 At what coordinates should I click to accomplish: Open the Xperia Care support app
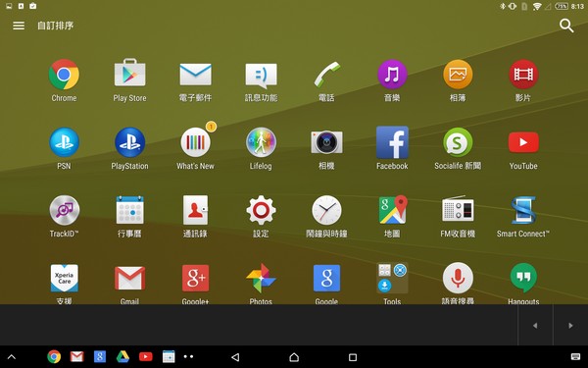(x=64, y=279)
